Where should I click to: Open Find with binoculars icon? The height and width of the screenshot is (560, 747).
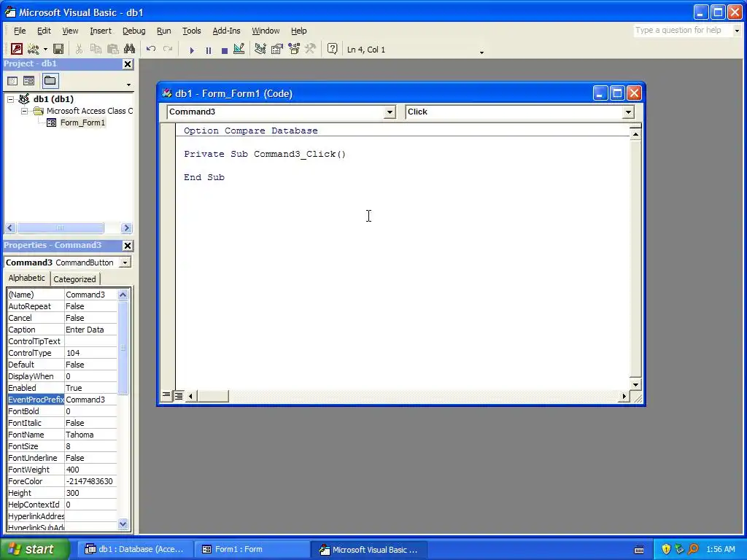coord(130,49)
